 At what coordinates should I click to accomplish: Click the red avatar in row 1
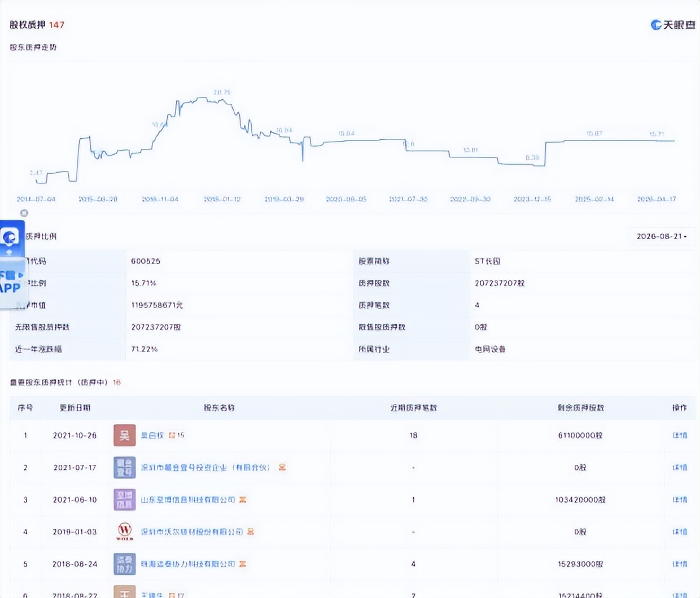(125, 436)
